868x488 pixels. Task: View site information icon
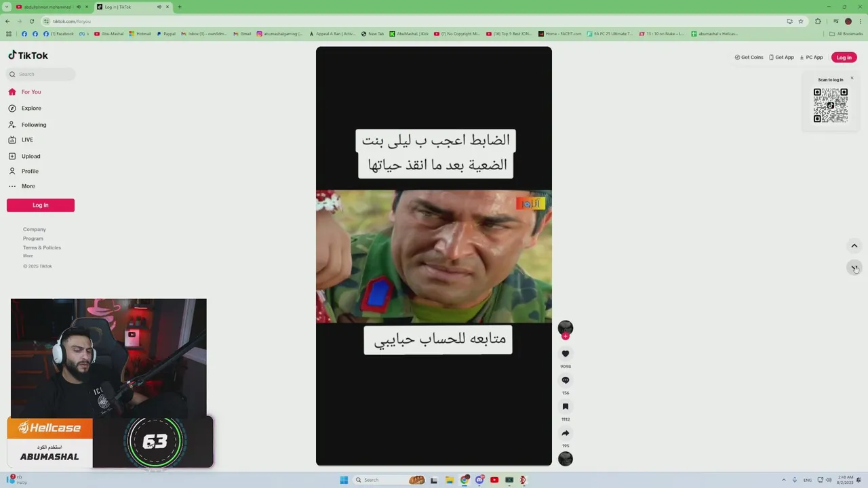pyautogui.click(x=46, y=21)
